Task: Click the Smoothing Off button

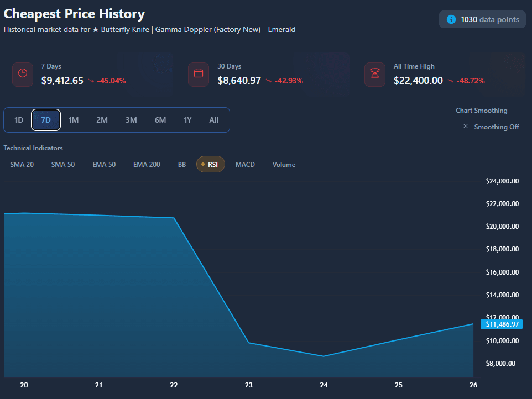Action: 496,127
